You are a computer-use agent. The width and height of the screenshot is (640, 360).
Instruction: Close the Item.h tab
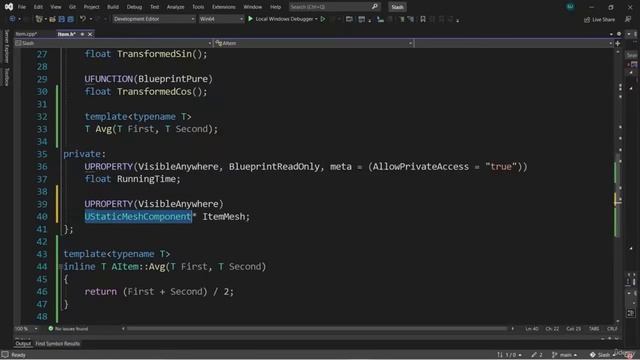point(90,34)
